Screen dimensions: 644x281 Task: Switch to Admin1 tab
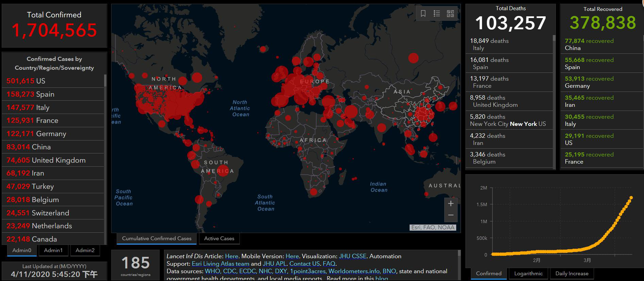(53, 250)
